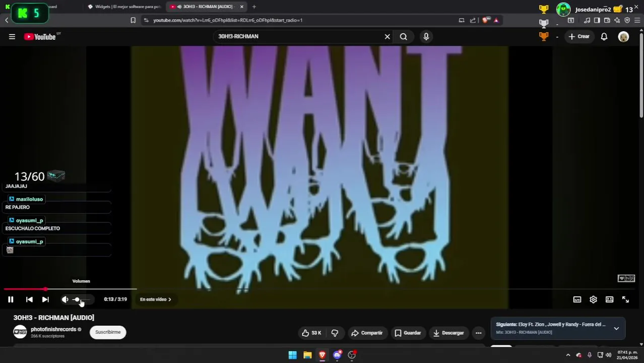Click the page vertical scrollbar
Image resolution: width=644 pixels, height=363 pixels.
tap(641, 75)
